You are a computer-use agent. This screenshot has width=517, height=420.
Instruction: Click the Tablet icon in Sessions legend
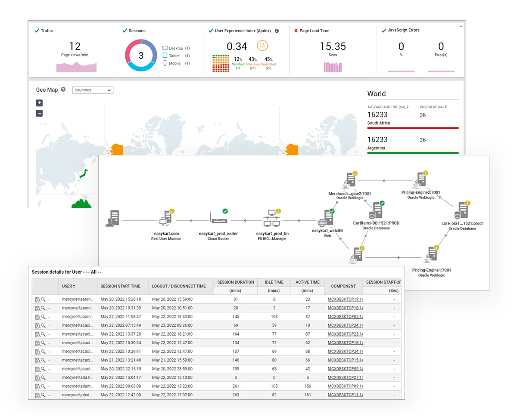click(x=165, y=56)
